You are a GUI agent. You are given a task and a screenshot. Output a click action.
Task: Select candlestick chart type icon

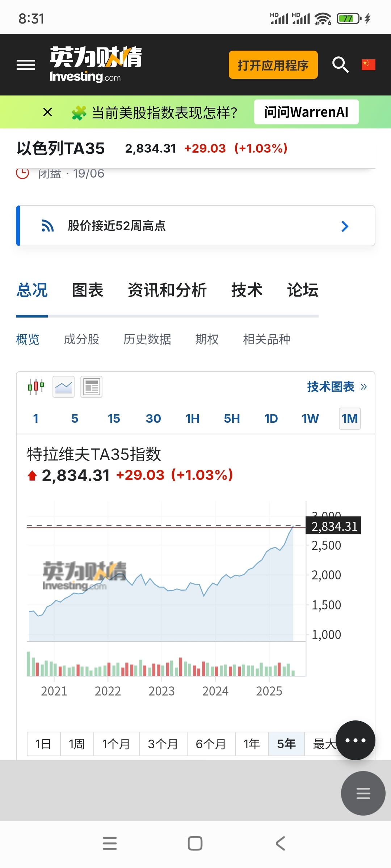point(36,387)
